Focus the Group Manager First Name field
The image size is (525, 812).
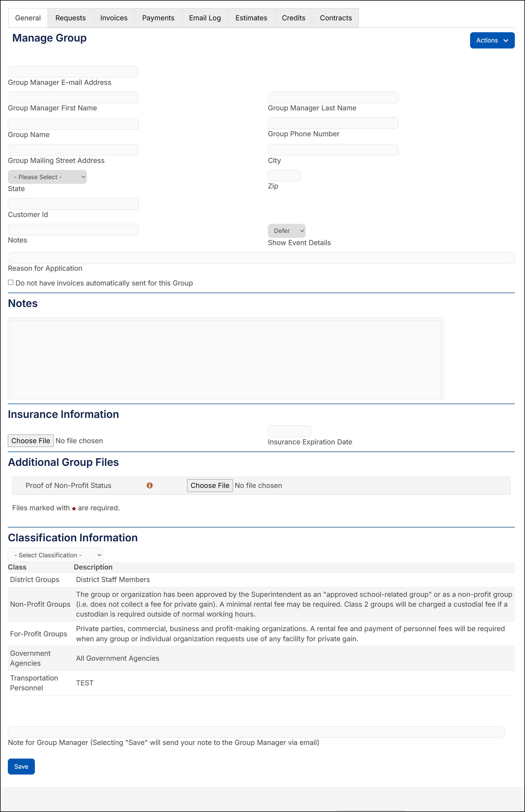(x=73, y=98)
